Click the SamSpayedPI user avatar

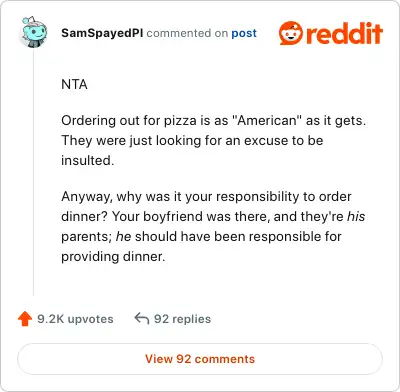click(33, 32)
